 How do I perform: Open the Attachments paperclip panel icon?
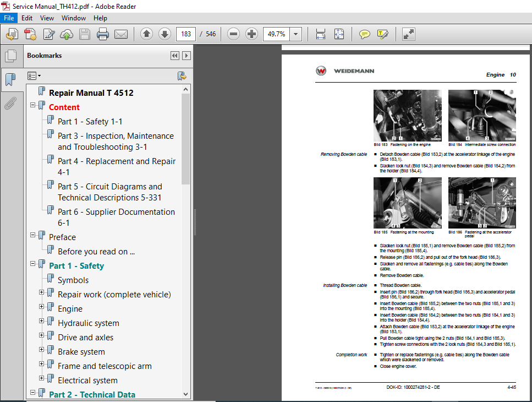click(x=11, y=103)
